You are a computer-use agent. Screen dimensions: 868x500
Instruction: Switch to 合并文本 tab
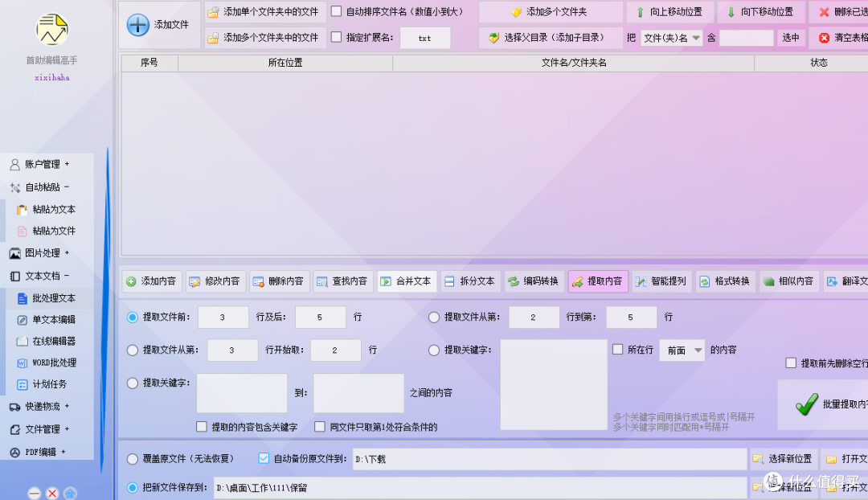coord(407,281)
